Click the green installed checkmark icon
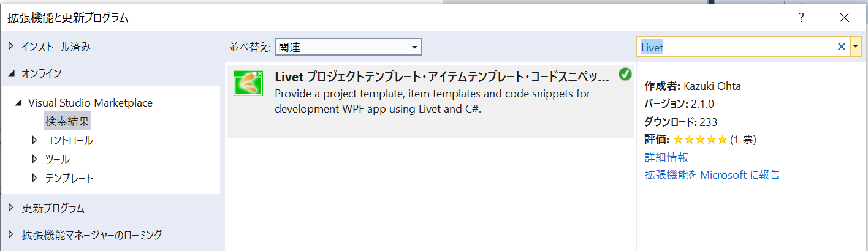 [625, 75]
